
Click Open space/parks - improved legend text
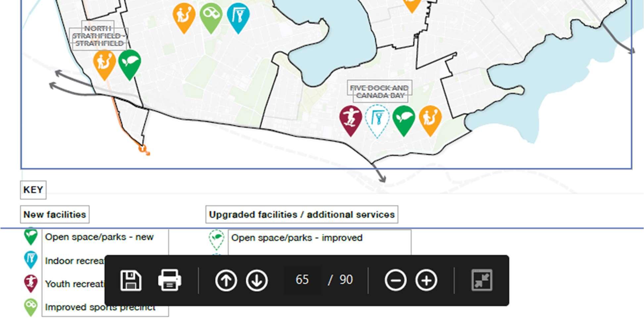click(x=297, y=238)
